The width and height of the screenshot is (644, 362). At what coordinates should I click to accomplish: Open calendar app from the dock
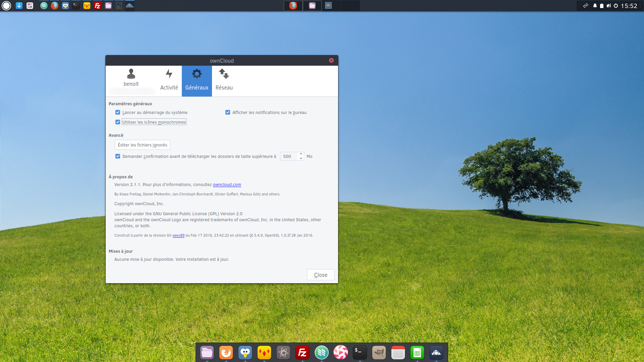coord(398,353)
